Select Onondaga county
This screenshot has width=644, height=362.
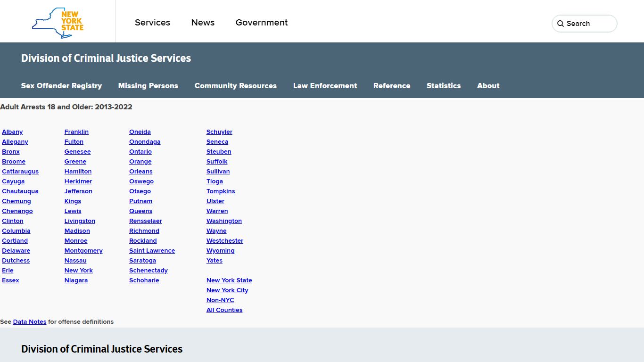[x=145, y=142]
